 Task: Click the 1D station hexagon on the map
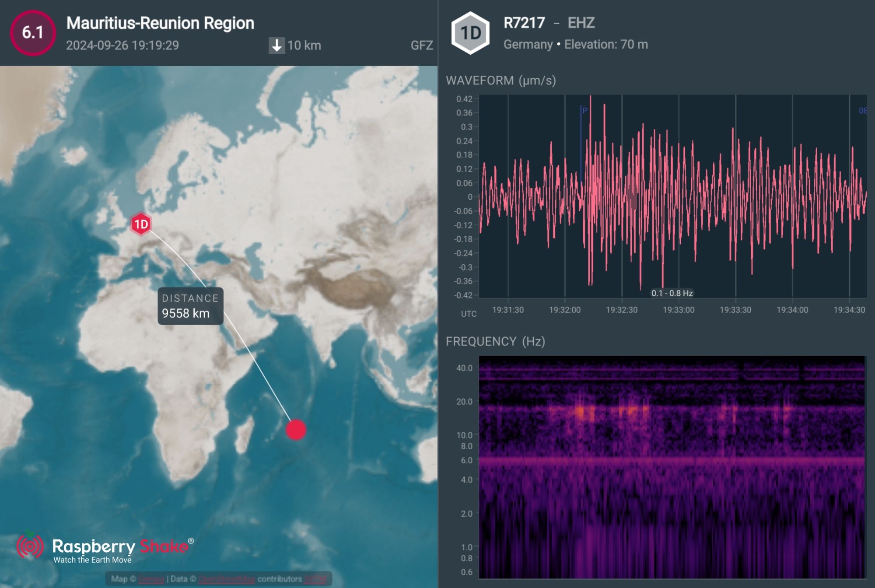141,224
